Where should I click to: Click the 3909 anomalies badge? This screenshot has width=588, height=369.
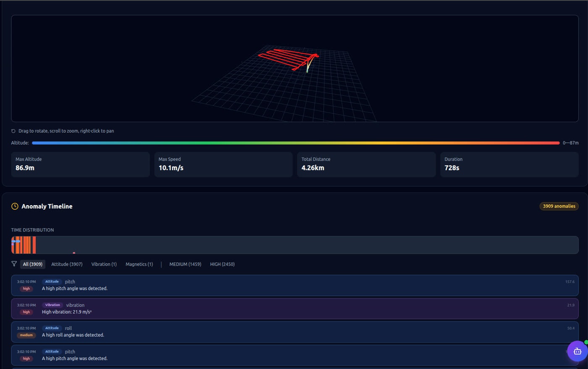(x=559, y=206)
